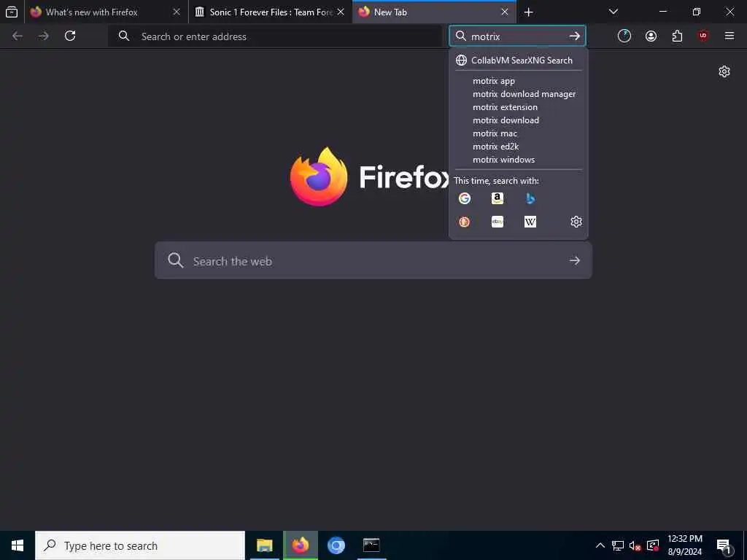Search this time with Google
747x560 pixels.
(465, 198)
